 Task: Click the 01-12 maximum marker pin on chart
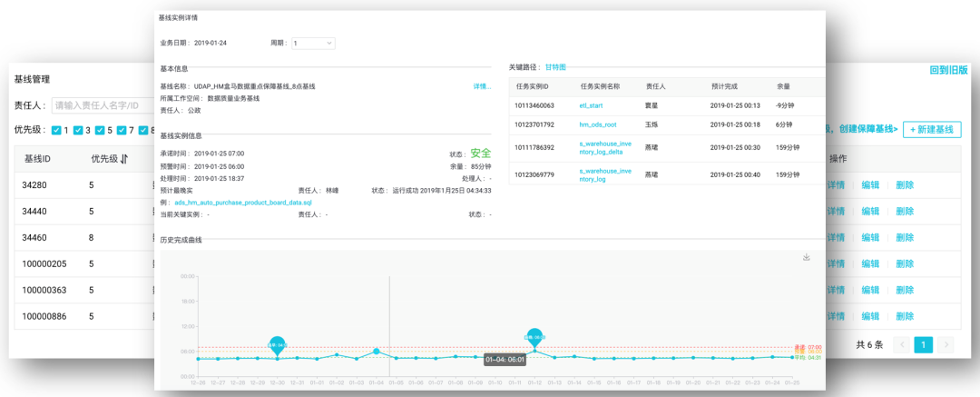click(x=534, y=336)
